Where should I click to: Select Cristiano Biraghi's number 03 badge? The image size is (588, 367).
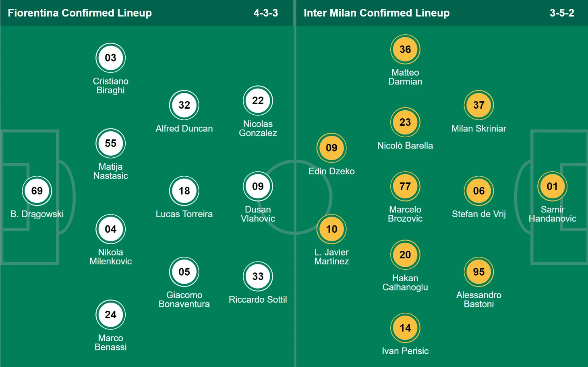(110, 58)
